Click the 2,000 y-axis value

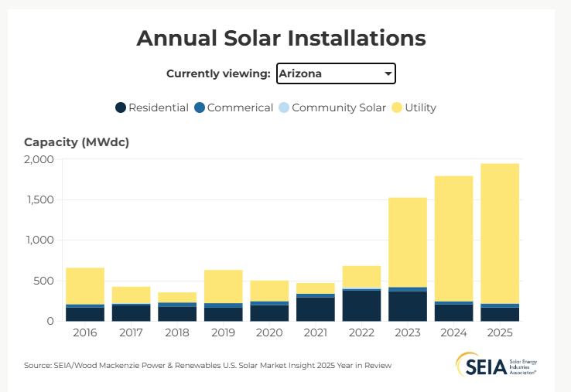39,159
